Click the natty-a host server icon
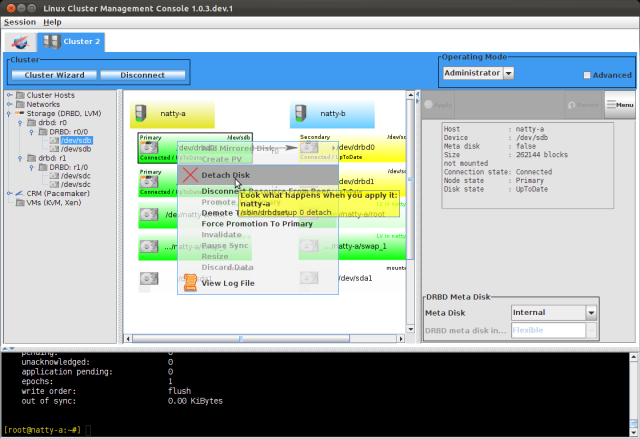This screenshot has width=640, height=439. (145, 114)
